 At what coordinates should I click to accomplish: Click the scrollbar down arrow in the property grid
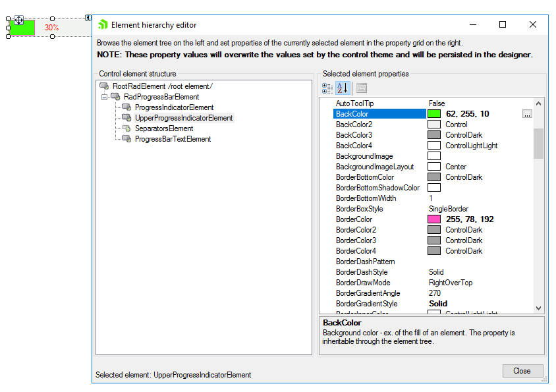(538, 307)
